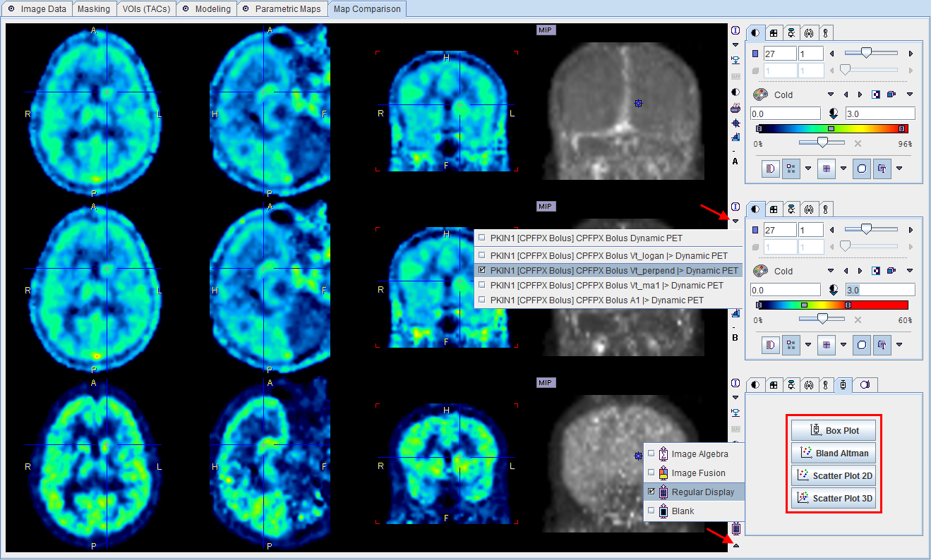Screen dimensions: 931x560
Task: Toggle the interpolation button in panel B
Action: (770, 344)
